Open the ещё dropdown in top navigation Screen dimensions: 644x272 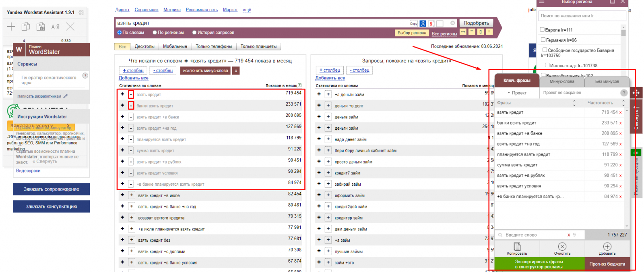click(247, 10)
